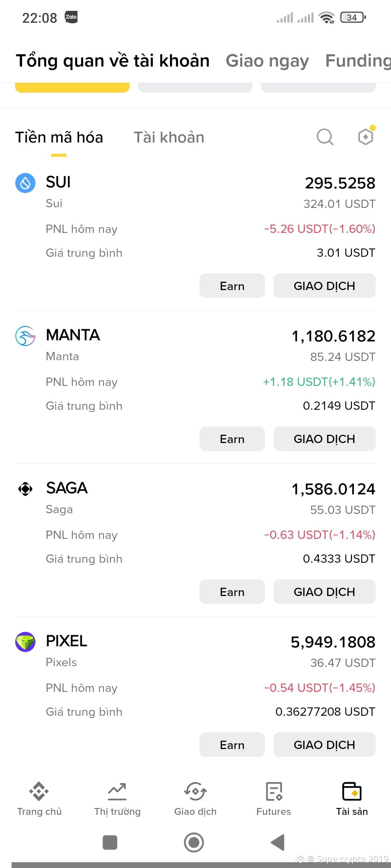Click GIAO DỊCH button for PIXEL

pos(324,745)
